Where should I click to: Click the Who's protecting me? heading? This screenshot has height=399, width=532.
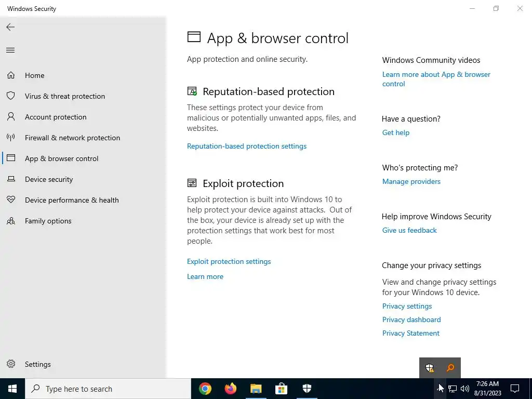pyautogui.click(x=420, y=168)
